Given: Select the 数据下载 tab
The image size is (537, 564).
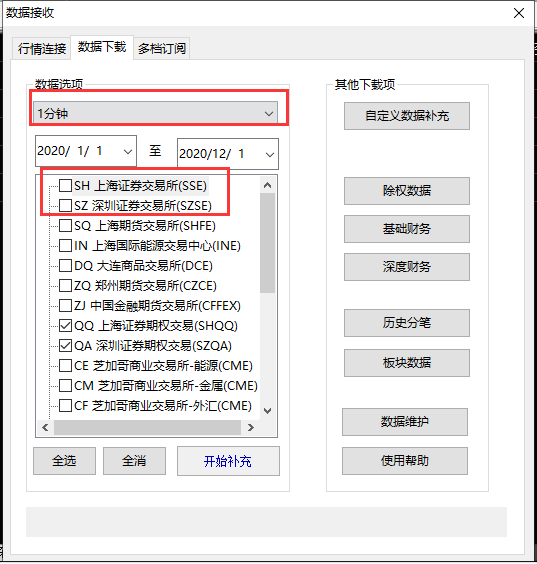Looking at the screenshot, I should [x=102, y=47].
